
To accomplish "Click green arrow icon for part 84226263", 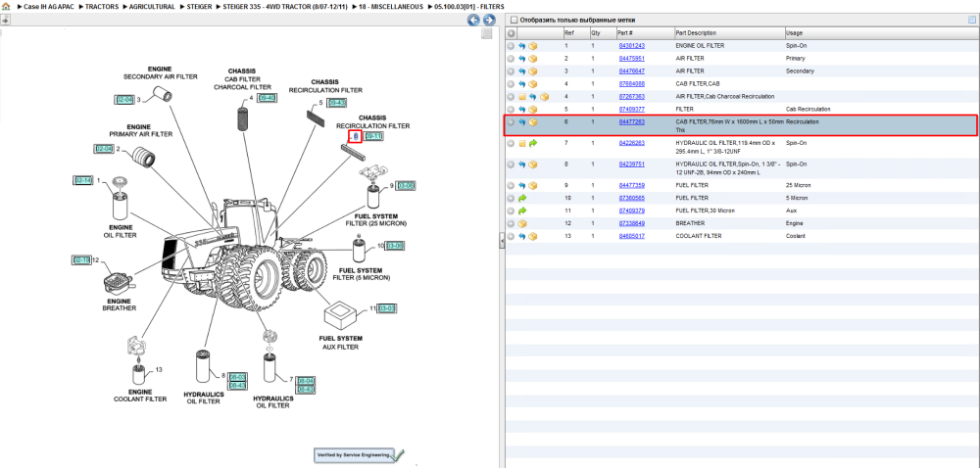I will coord(533,144).
